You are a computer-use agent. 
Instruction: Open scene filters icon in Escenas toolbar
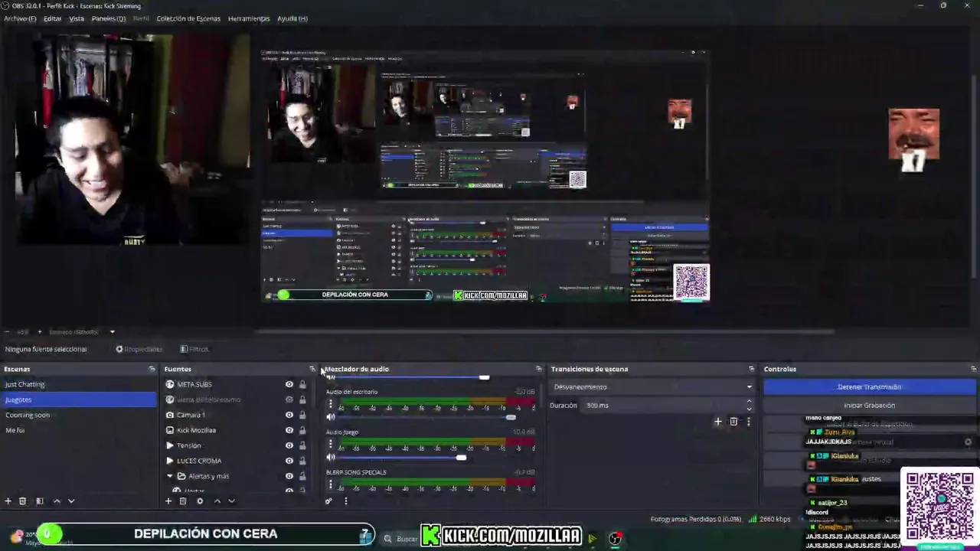(40, 501)
